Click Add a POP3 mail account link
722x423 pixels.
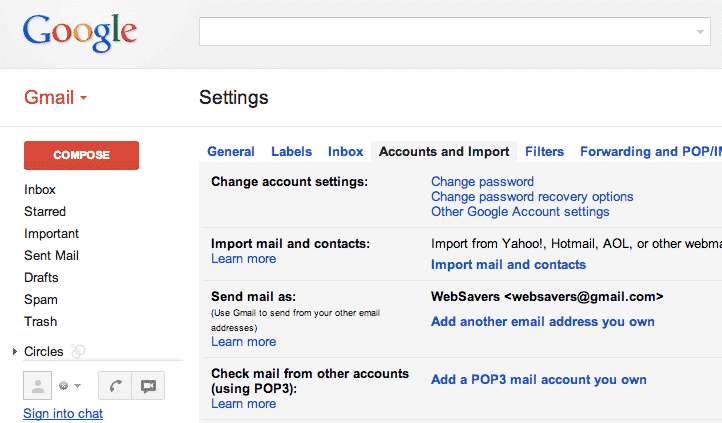[x=539, y=380]
